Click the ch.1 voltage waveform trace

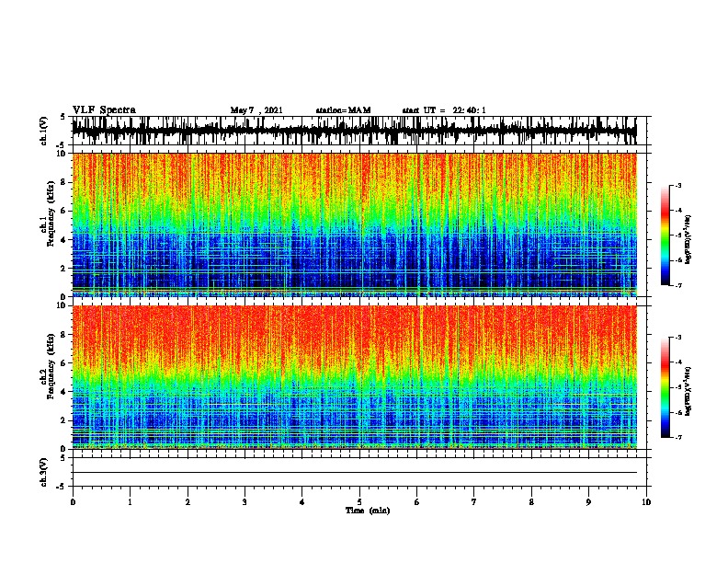(354, 131)
